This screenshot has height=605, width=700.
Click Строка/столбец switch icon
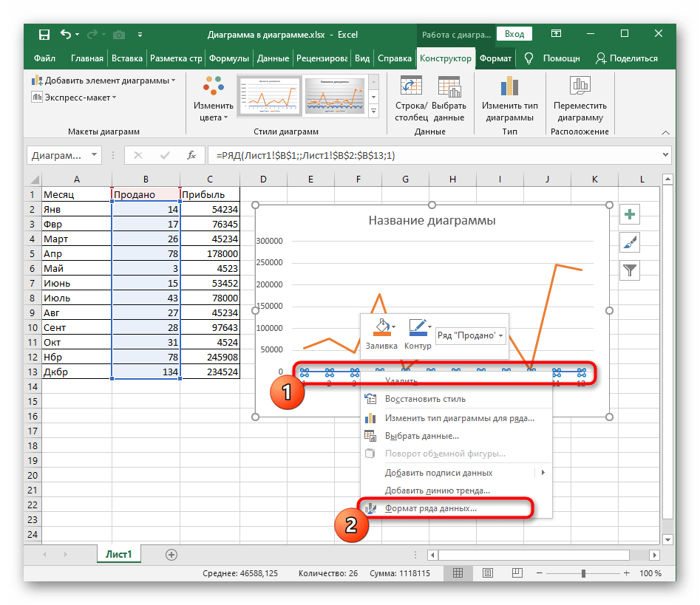point(411,99)
